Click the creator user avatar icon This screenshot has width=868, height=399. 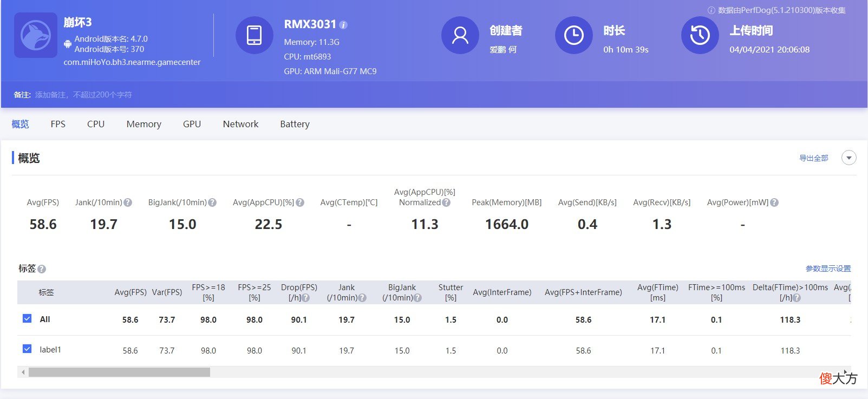click(x=460, y=35)
